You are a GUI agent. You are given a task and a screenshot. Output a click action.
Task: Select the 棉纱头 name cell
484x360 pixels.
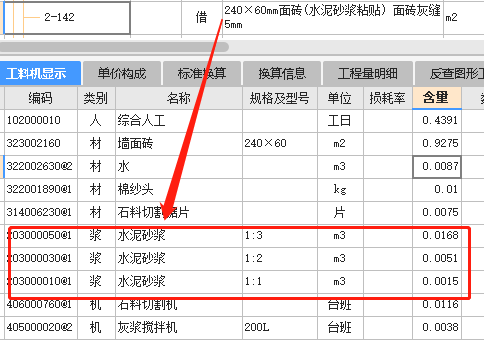click(x=179, y=190)
